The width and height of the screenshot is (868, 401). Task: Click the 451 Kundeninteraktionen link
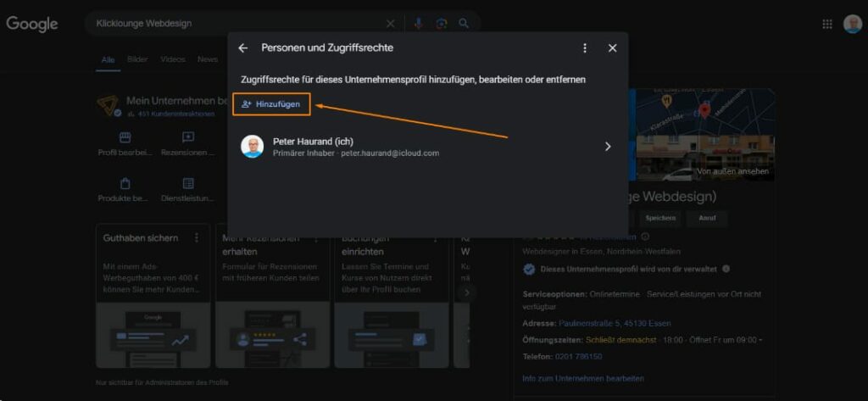(175, 114)
